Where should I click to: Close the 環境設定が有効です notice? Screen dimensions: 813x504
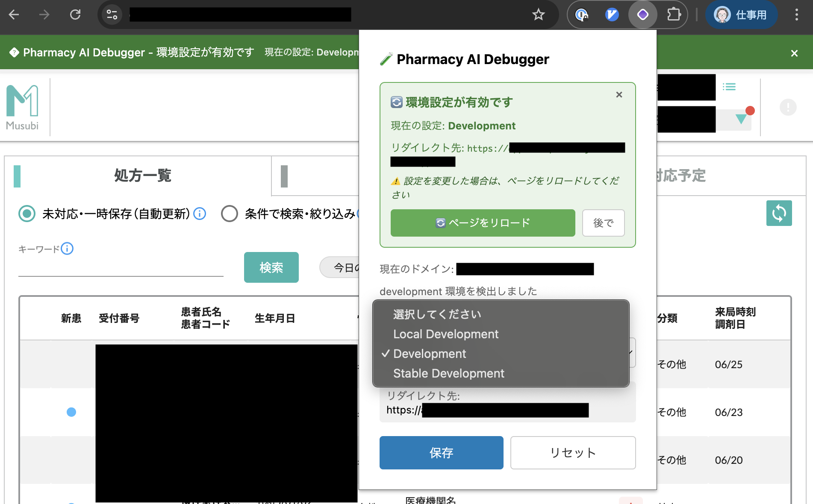point(619,95)
